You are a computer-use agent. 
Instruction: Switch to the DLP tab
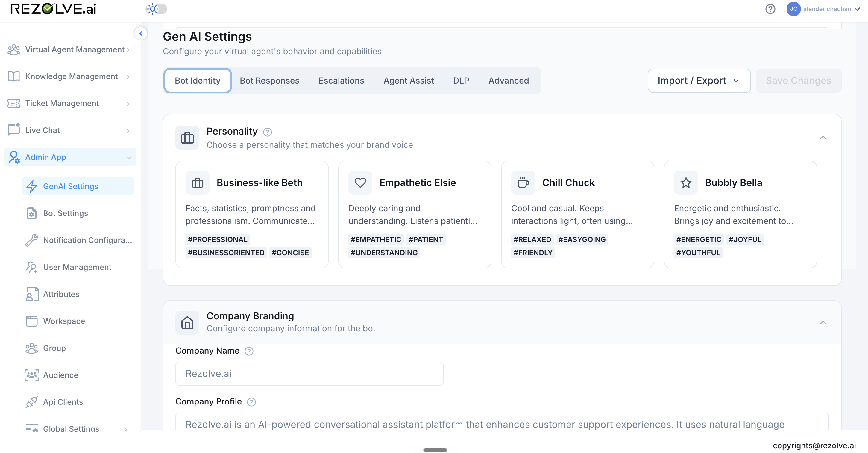[x=461, y=81]
